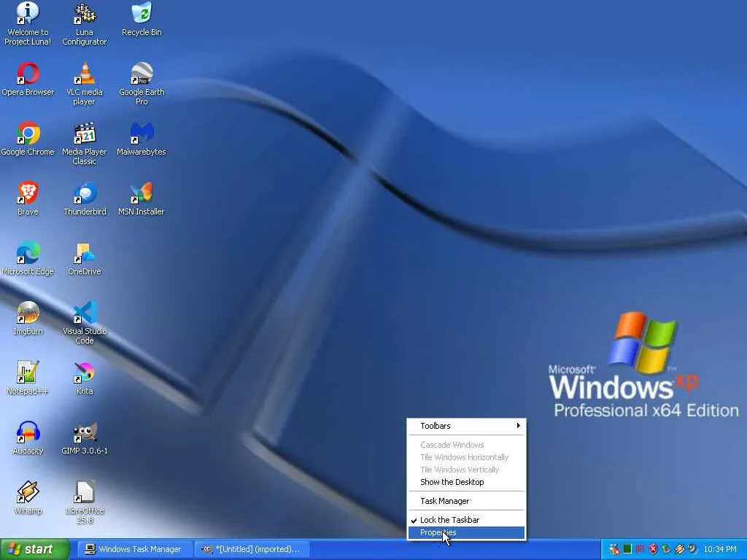Select the GIMP 3.0.6-1 shortcut
This screenshot has width=747, height=560.
85,438
